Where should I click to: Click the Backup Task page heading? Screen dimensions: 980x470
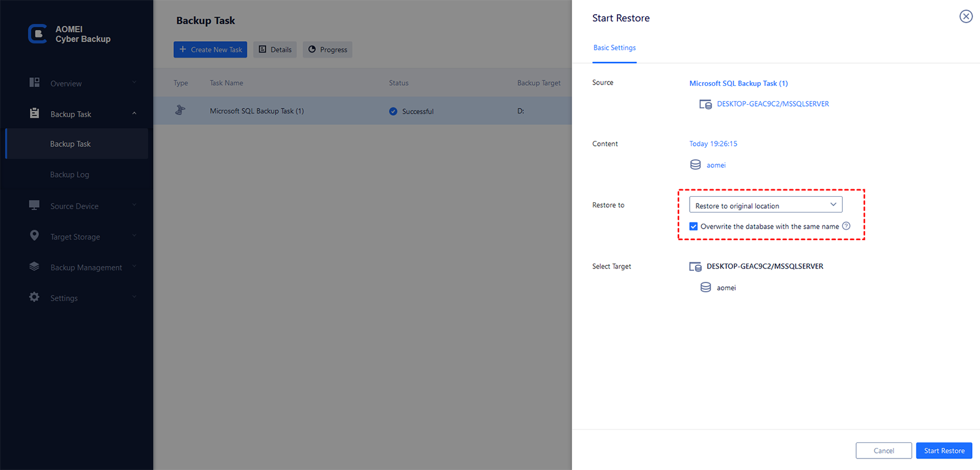click(x=206, y=21)
